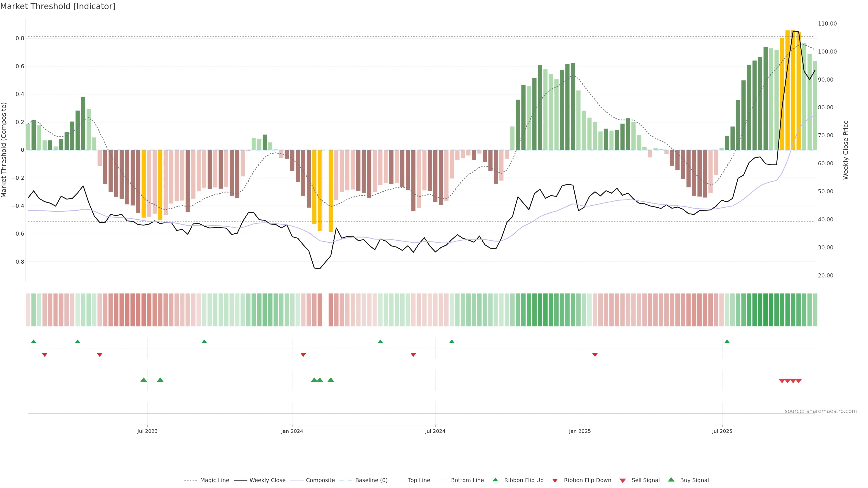Click ribbon flip up marker after Jul 2025
This screenshot has height=488, width=868.
(727, 342)
